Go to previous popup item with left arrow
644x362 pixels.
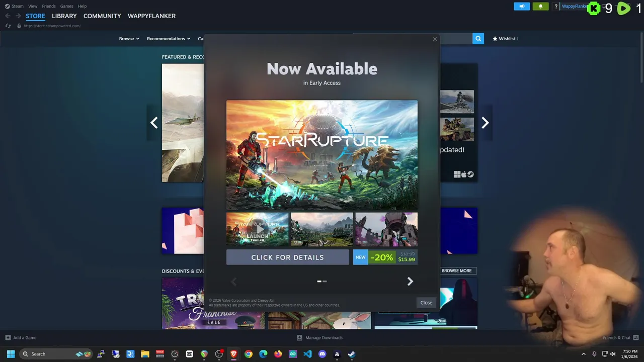coord(233,282)
